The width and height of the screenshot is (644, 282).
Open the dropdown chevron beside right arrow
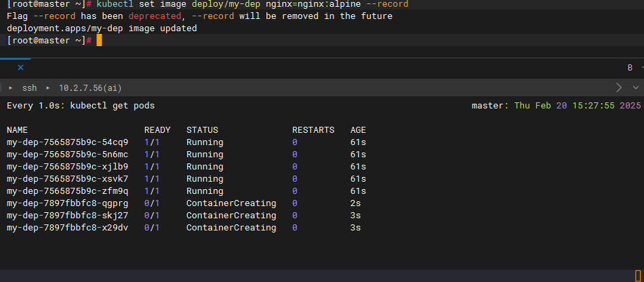(635, 87)
